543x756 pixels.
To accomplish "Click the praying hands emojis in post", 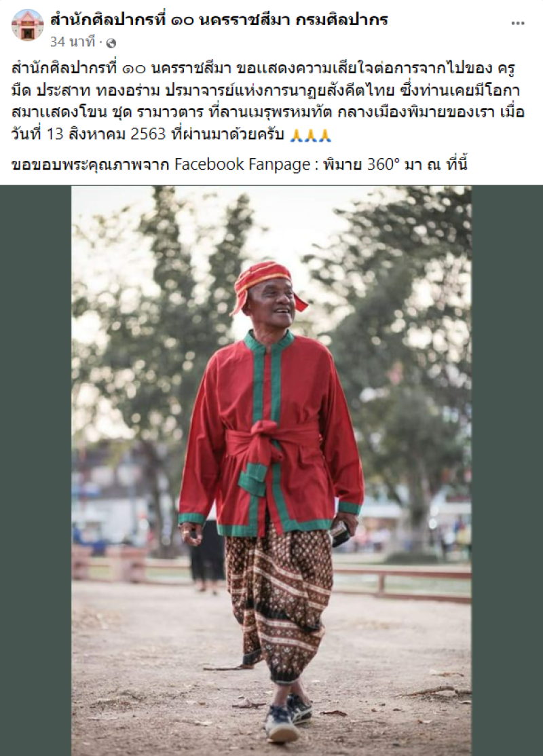I will [311, 134].
